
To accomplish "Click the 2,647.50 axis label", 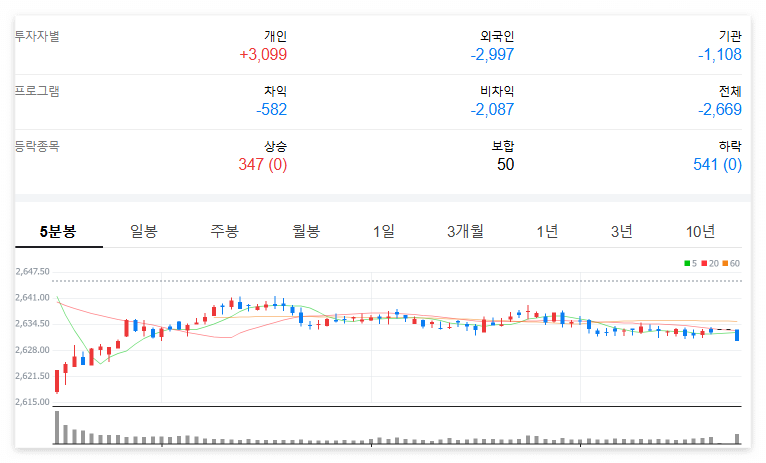I will [32, 272].
